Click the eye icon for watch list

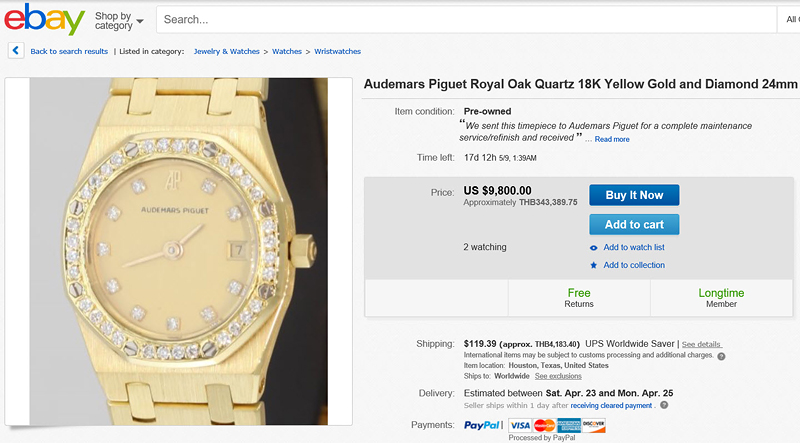594,247
